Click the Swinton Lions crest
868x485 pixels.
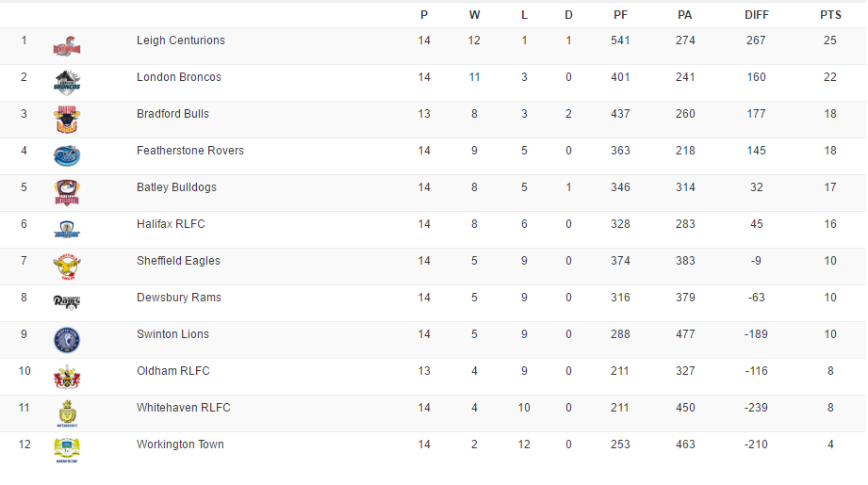[67, 339]
